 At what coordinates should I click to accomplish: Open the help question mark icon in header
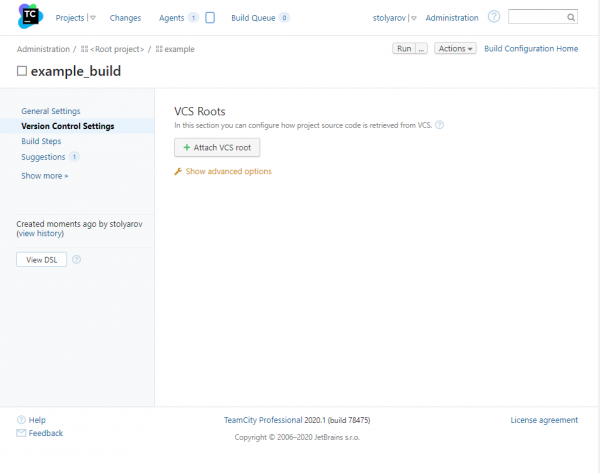tap(494, 18)
